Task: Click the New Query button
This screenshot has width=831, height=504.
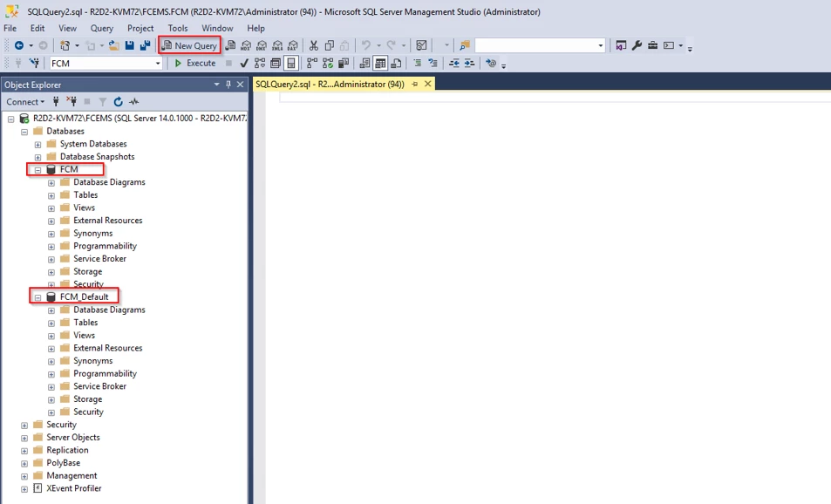Action: (x=190, y=45)
